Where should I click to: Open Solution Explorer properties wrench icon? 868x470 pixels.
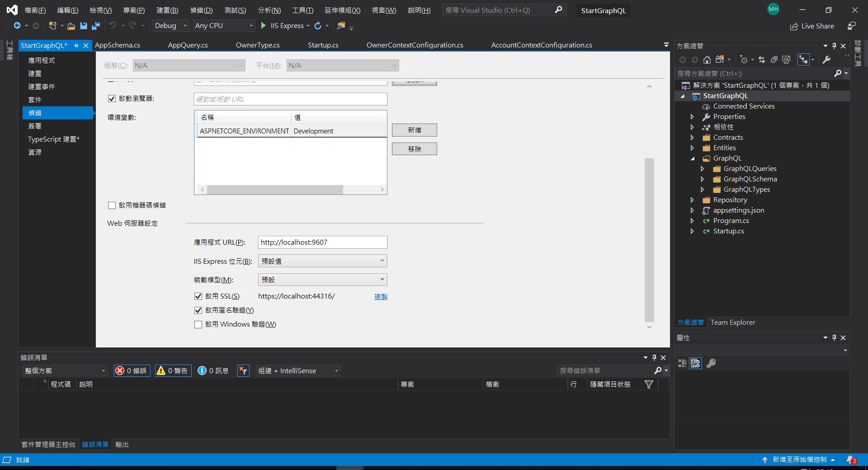[826, 60]
